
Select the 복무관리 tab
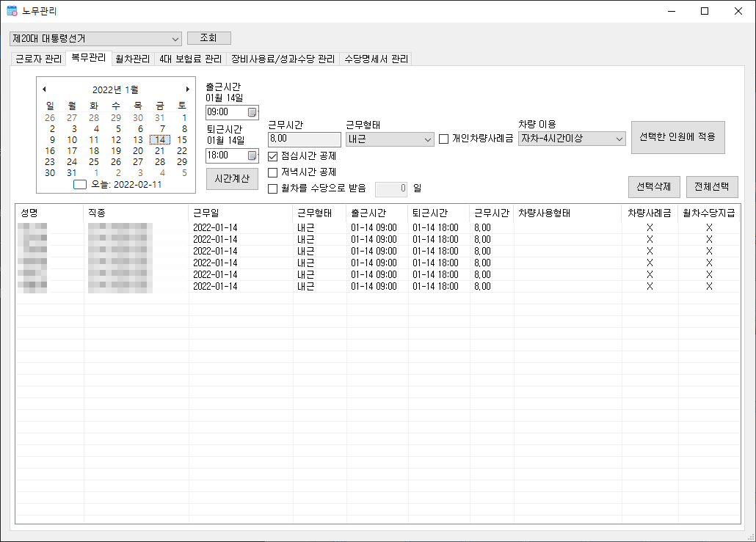click(x=89, y=58)
